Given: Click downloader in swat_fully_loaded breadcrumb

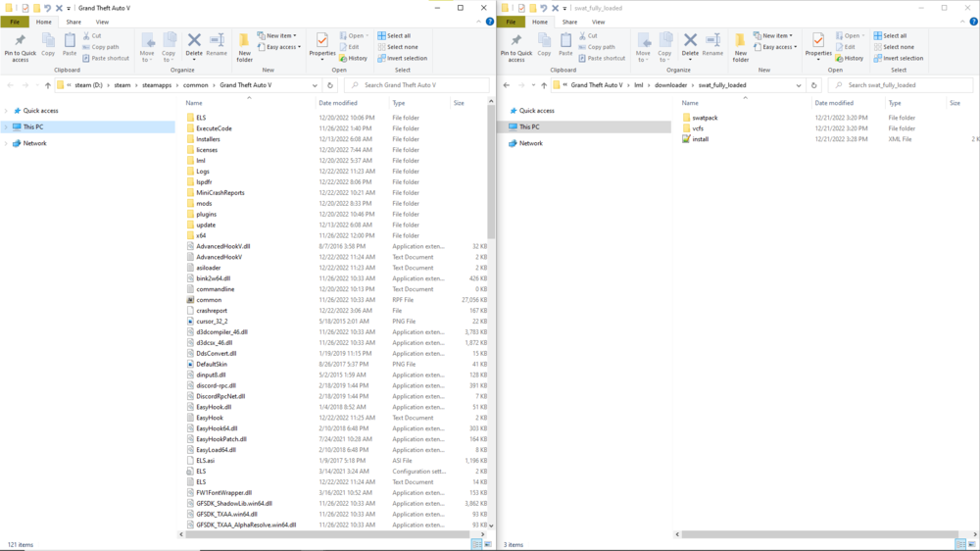Looking at the screenshot, I should [670, 85].
